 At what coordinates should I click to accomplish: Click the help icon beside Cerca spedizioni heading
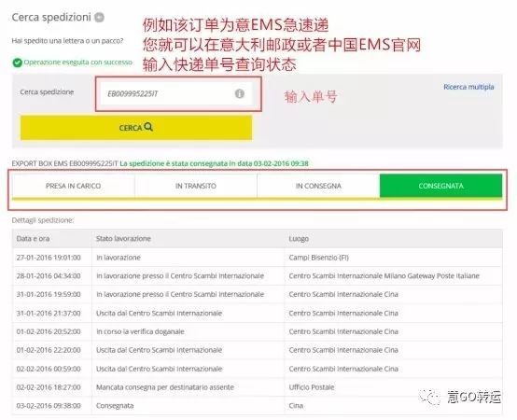click(x=99, y=17)
